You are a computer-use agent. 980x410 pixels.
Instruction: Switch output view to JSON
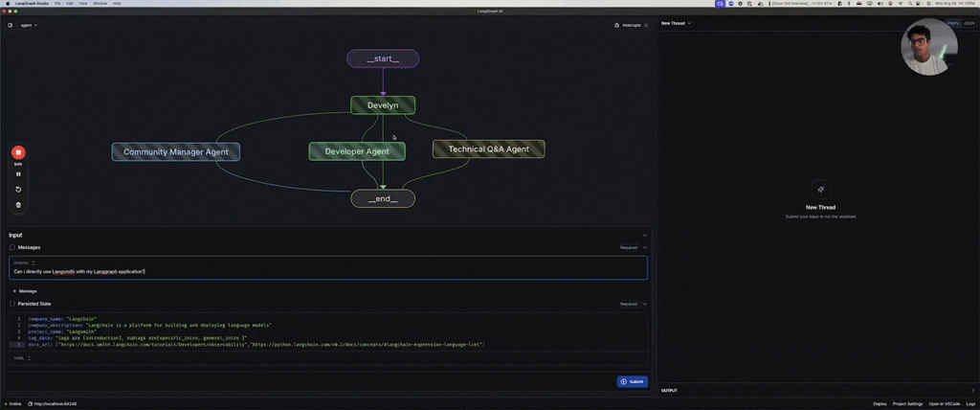969,23
